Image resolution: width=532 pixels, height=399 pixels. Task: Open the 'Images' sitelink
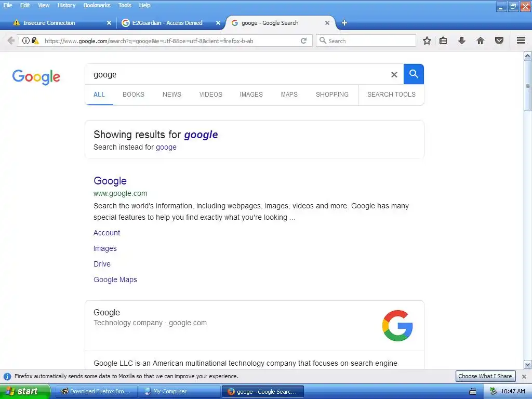pos(105,248)
